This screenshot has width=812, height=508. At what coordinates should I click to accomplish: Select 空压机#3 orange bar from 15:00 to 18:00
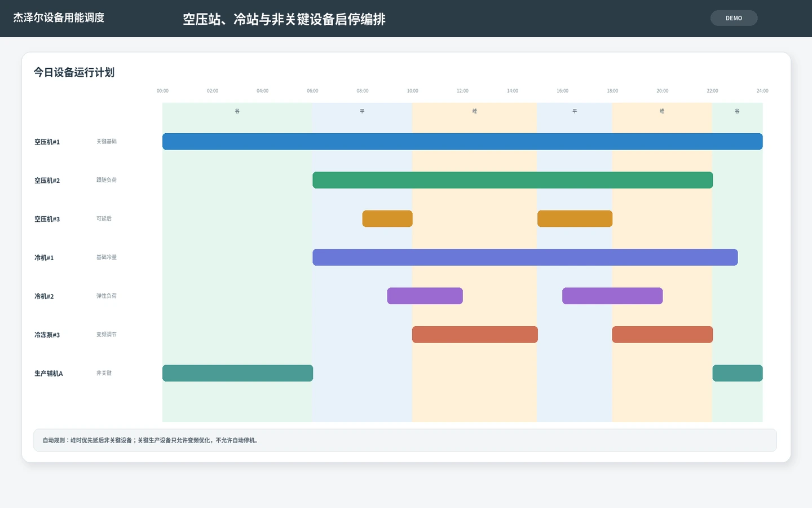tap(575, 218)
